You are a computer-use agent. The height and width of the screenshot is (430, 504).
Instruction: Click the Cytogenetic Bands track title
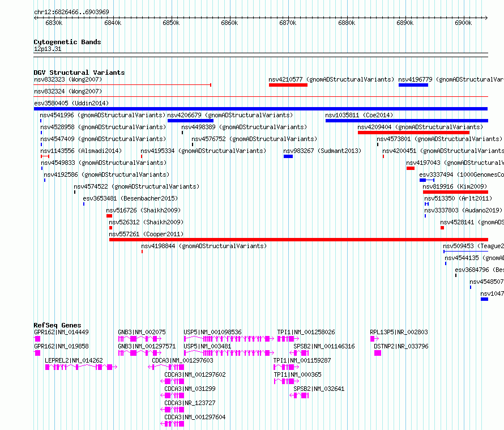(x=67, y=42)
